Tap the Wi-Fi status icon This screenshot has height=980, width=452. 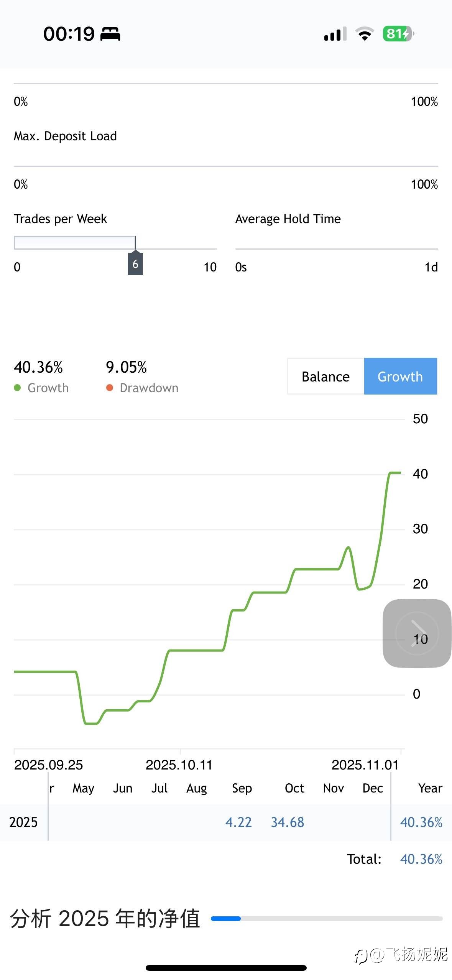click(x=365, y=34)
